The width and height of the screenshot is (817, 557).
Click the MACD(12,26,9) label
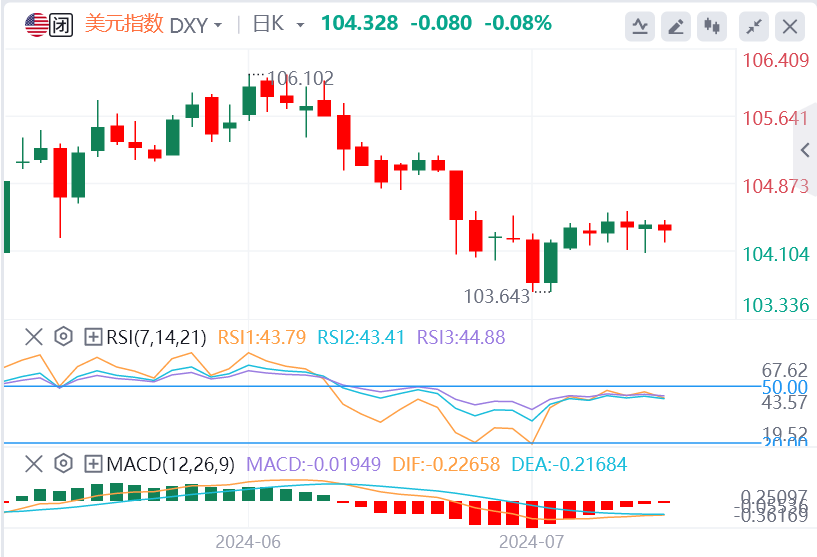coord(170,464)
